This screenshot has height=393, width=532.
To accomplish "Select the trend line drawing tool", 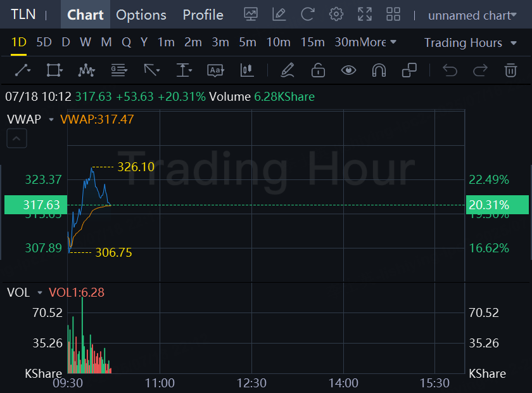I will pyautogui.click(x=23, y=70).
